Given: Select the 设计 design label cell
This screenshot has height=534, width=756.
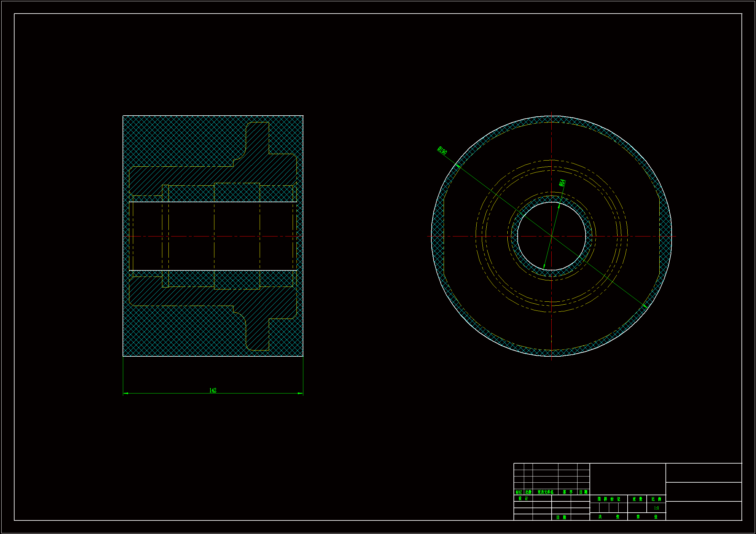Looking at the screenshot, I should point(523,498).
